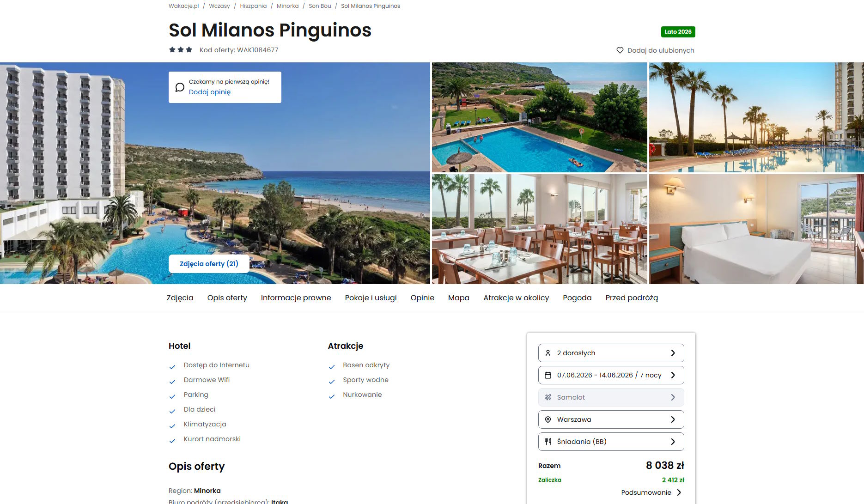
Task: Expand the 2 dorosłych guest selector
Action: point(611,353)
